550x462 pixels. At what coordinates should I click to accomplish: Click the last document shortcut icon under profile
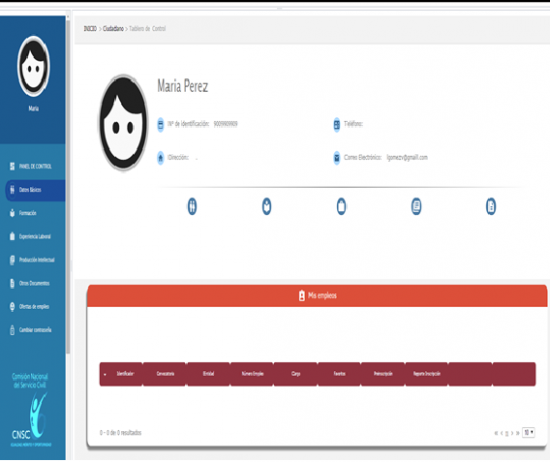coord(491,206)
